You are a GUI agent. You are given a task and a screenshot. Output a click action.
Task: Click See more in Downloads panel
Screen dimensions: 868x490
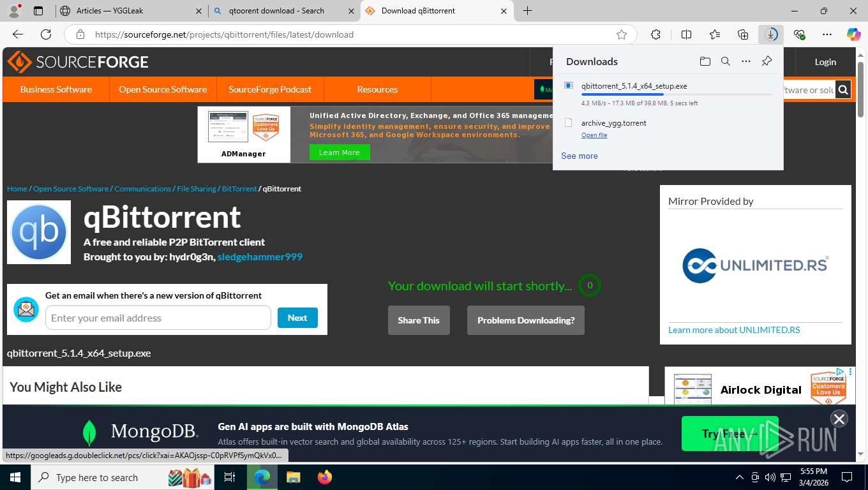[x=580, y=156]
